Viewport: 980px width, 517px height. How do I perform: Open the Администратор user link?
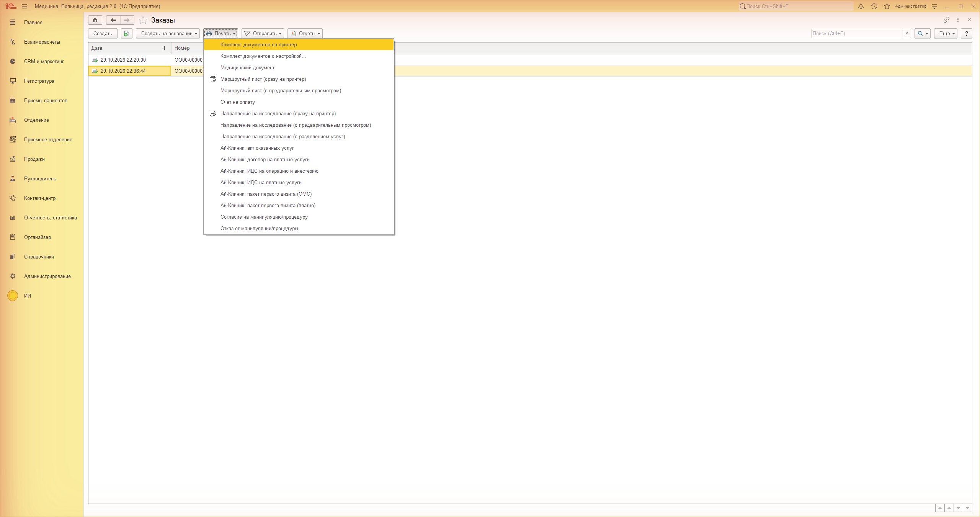tap(910, 7)
